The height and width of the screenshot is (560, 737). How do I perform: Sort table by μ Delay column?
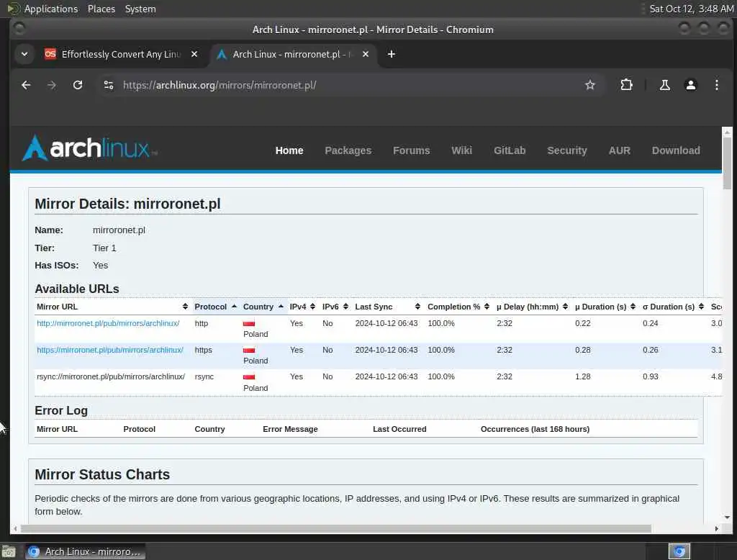point(532,307)
